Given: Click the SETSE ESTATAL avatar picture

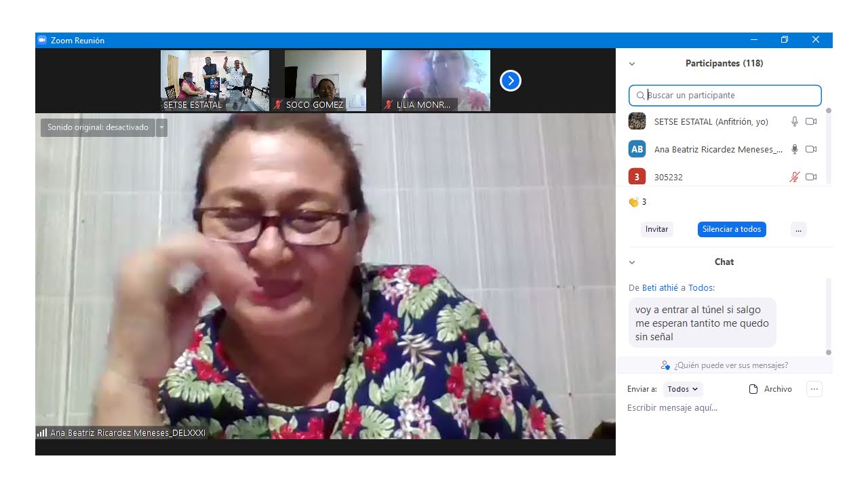Looking at the screenshot, I should [637, 121].
